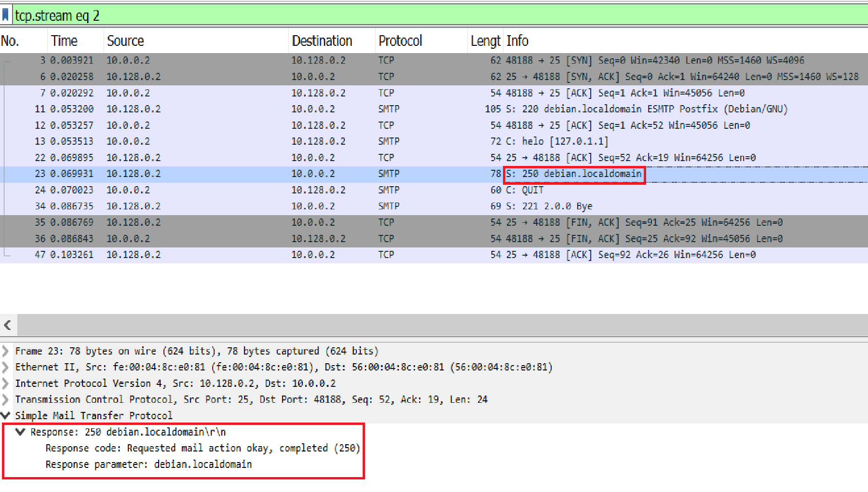Expand Transmission Control Protocol details
Screen dimensions: 868x492
(5, 399)
